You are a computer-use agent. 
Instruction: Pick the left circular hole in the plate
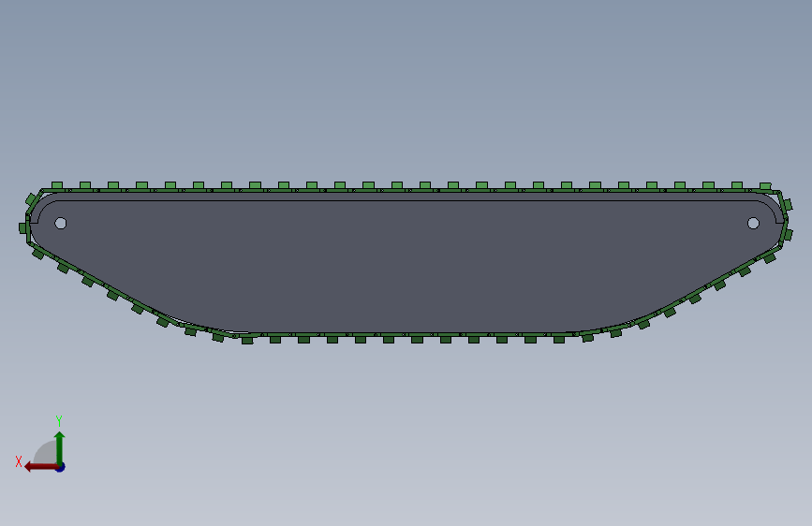pyautogui.click(x=61, y=223)
